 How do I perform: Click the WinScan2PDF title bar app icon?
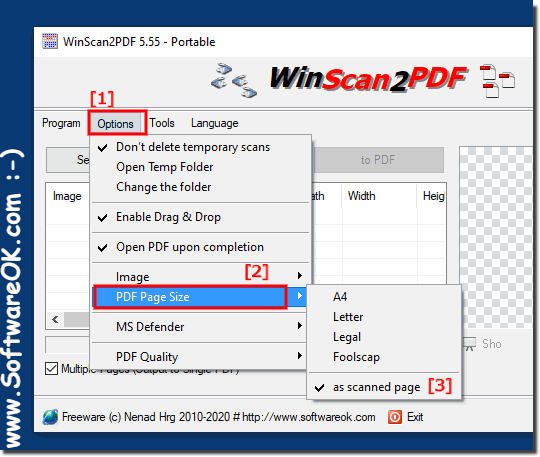tap(50, 41)
